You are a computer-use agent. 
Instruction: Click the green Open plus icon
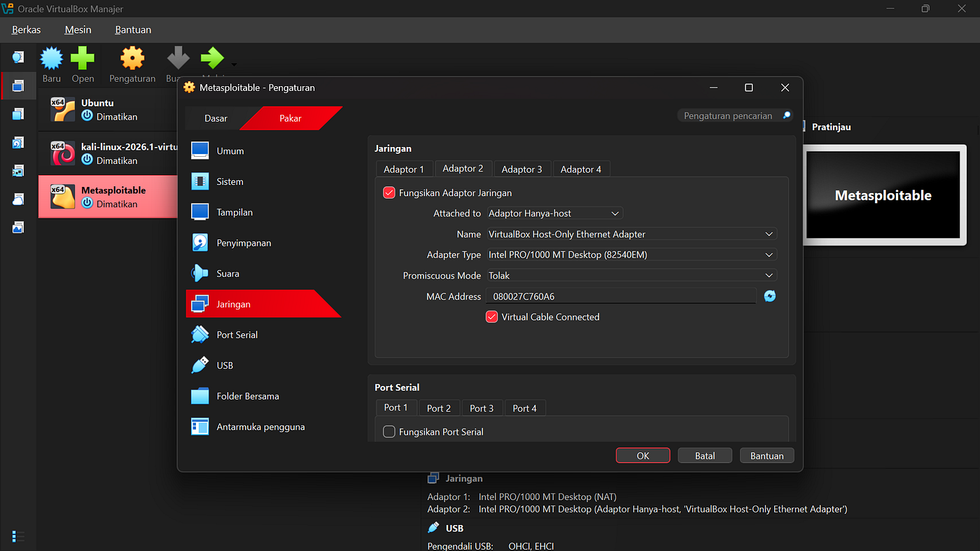pos(83,59)
